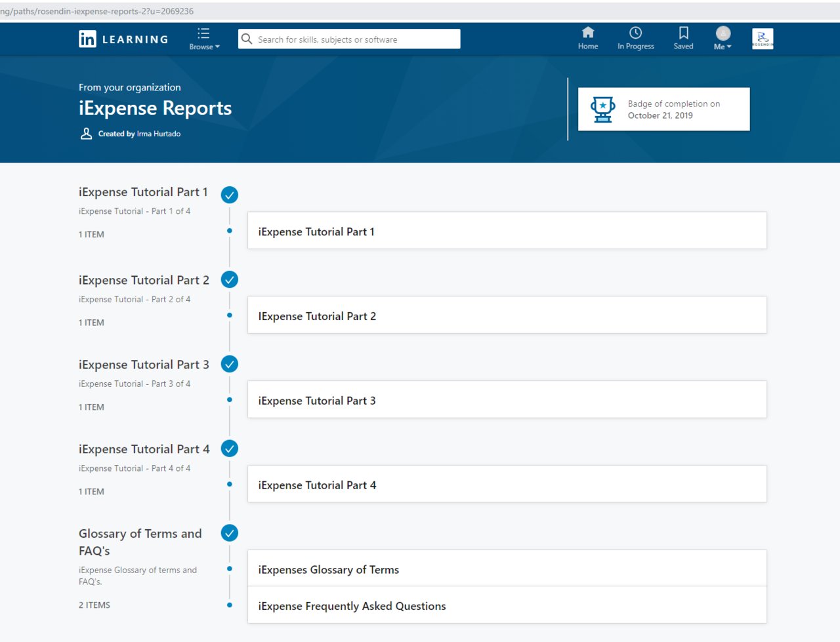Viewport: 840px width, 642px height.
Task: Click the iExpense Reports page title
Action: (155, 108)
